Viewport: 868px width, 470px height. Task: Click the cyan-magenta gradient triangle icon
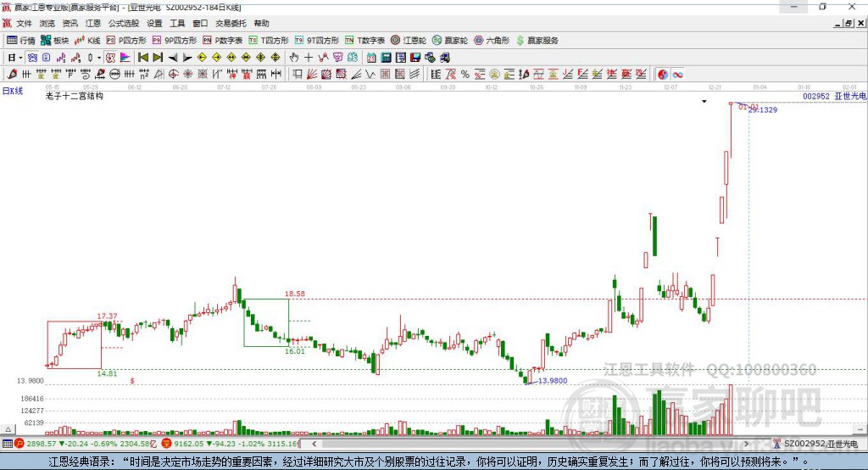(x=125, y=58)
